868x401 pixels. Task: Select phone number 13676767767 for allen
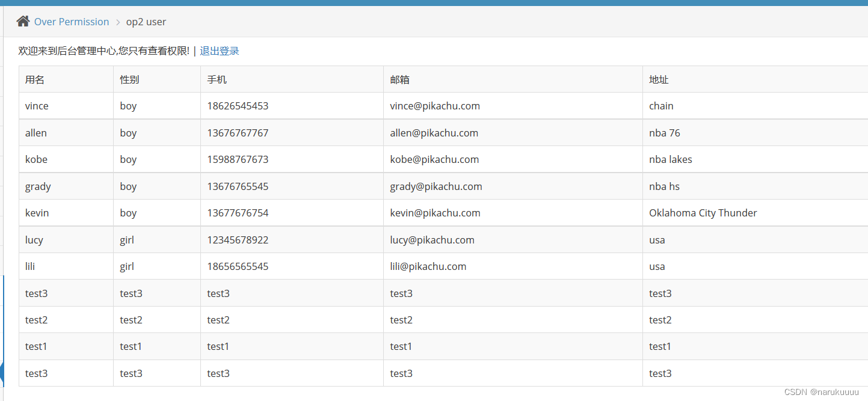[238, 133]
